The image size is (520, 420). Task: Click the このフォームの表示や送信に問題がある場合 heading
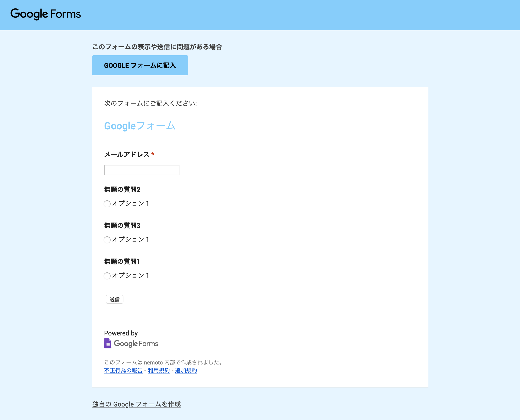157,47
